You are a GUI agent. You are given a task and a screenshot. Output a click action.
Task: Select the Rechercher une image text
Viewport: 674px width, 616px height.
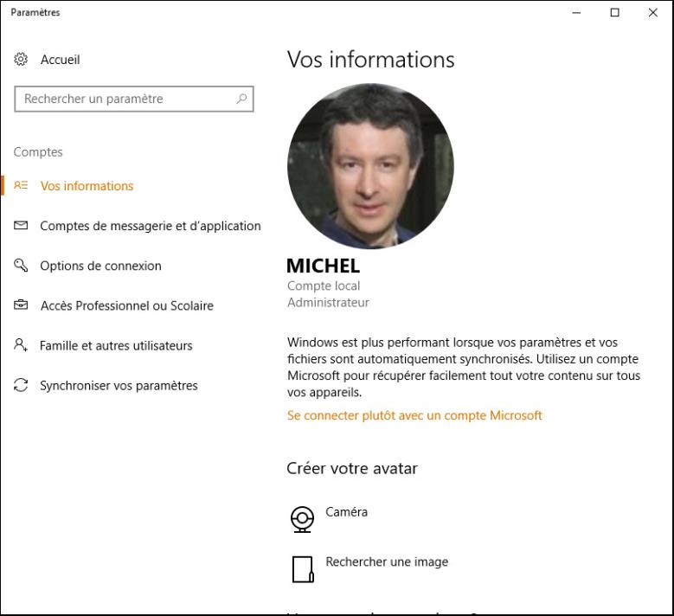[x=387, y=561]
